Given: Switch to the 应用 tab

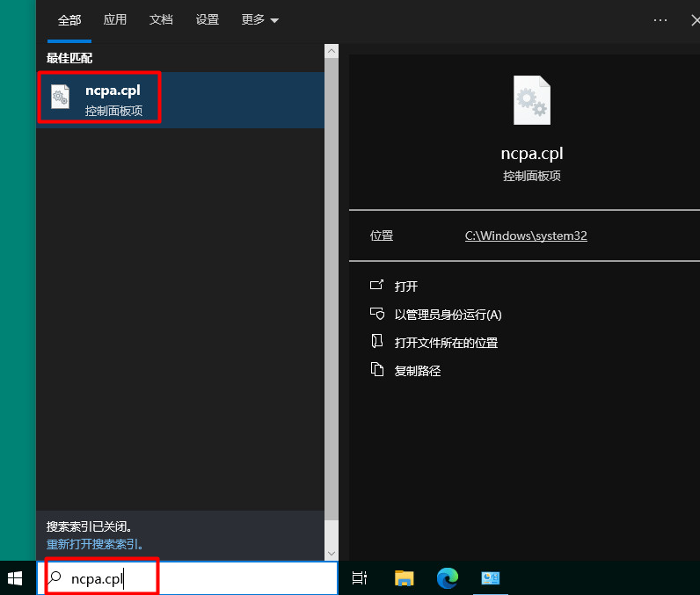Looking at the screenshot, I should tap(115, 19).
